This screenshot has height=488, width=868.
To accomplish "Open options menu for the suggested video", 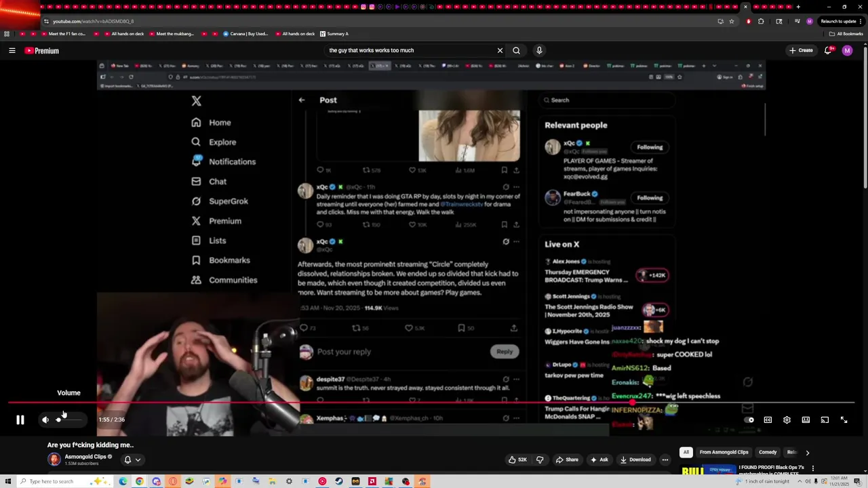I will coord(812,468).
